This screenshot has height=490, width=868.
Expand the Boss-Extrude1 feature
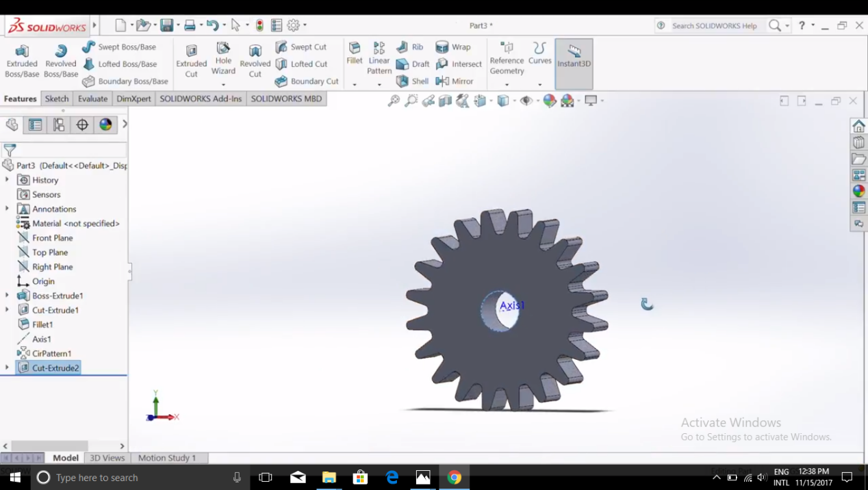pos(7,295)
